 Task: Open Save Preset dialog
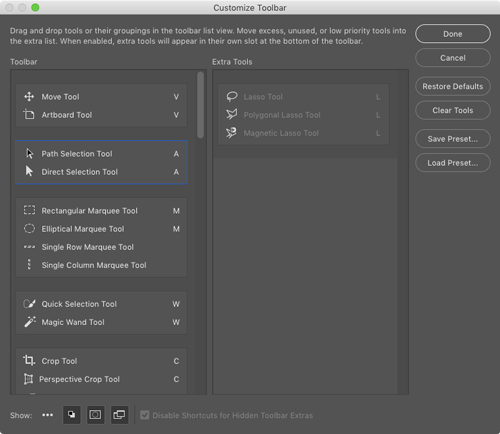pos(453,139)
